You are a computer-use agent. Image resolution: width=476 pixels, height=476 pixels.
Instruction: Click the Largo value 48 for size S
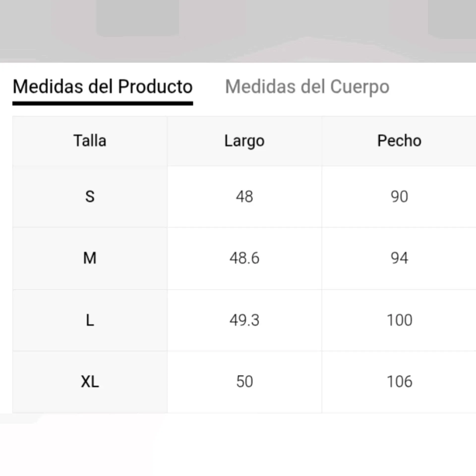pyautogui.click(x=244, y=197)
